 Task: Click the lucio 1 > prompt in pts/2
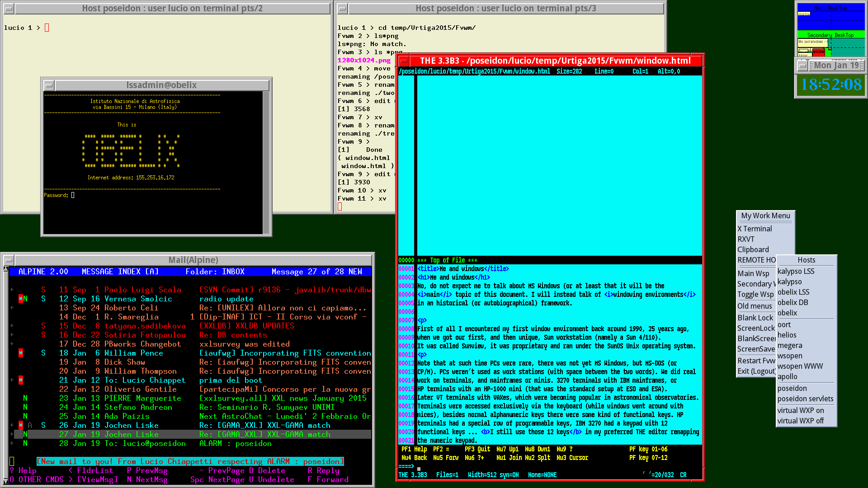pos(22,28)
